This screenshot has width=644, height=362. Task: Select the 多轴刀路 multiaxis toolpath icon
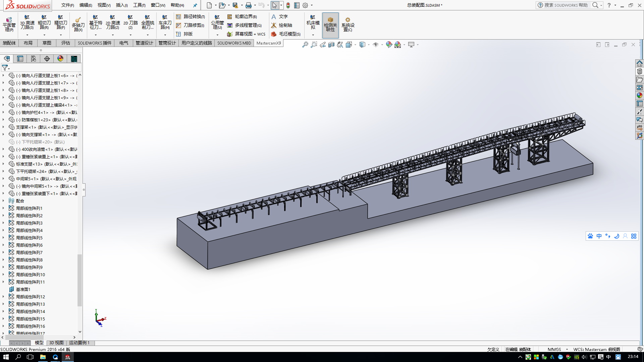(78, 25)
